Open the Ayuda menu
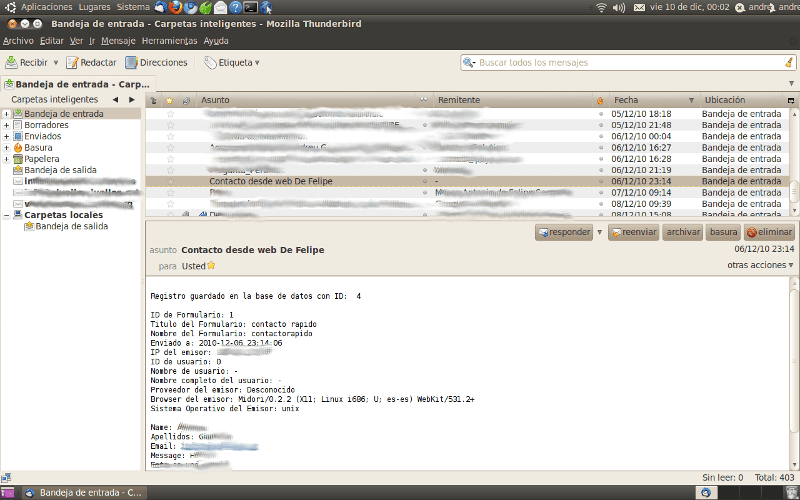Image resolution: width=800 pixels, height=500 pixels. (216, 41)
